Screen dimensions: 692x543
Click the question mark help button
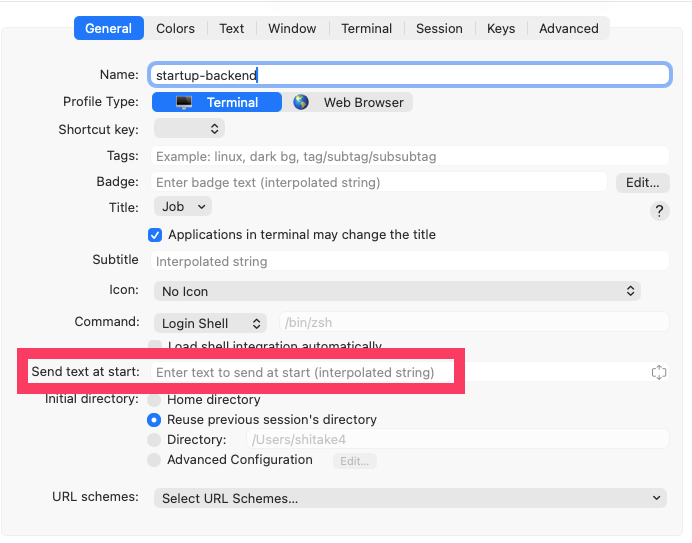coord(659,211)
